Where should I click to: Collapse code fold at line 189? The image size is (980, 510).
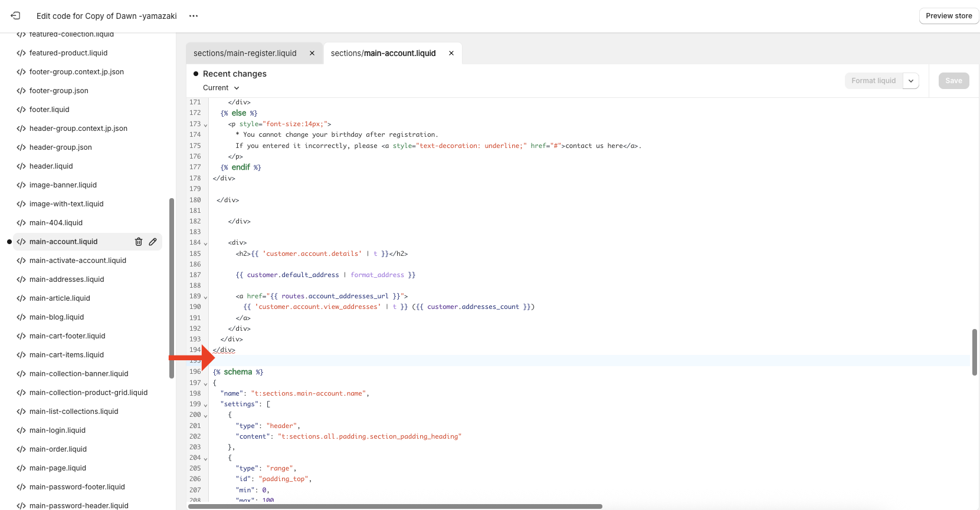[x=205, y=297]
